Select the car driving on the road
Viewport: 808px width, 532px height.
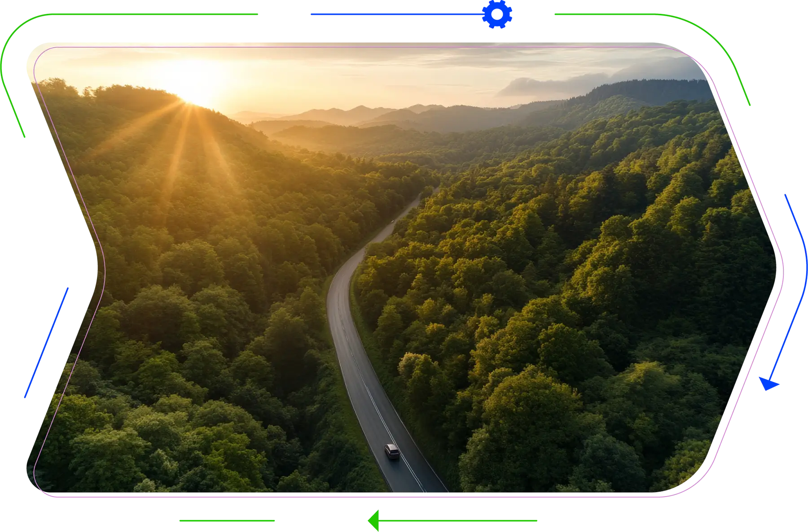click(x=391, y=451)
